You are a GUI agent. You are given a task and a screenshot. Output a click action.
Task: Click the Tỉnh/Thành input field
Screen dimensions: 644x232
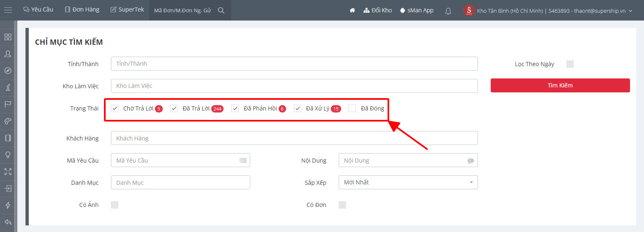click(x=294, y=64)
